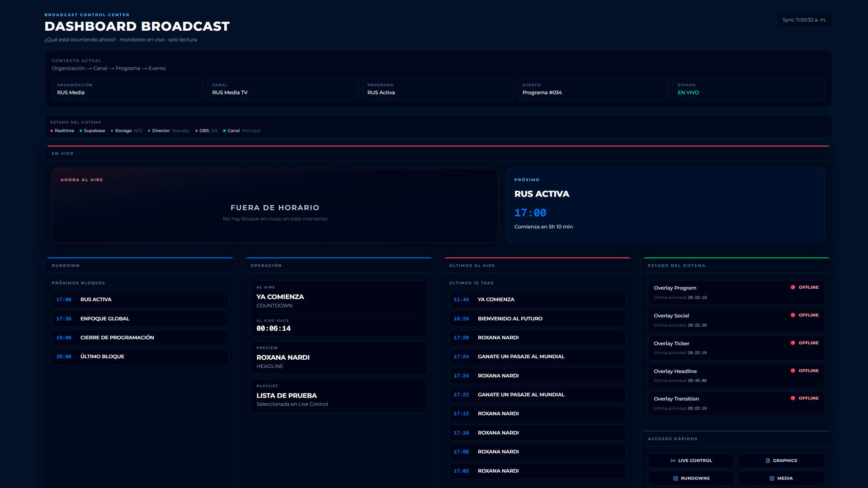Click the Overlay Program status card
Viewport: 868px width, 488px height.
coord(736,292)
